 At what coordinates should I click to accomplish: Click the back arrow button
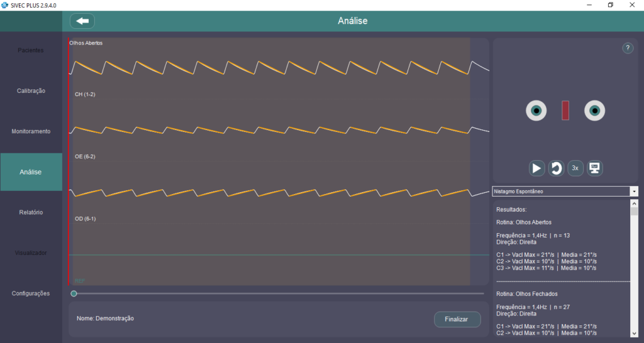tap(82, 21)
